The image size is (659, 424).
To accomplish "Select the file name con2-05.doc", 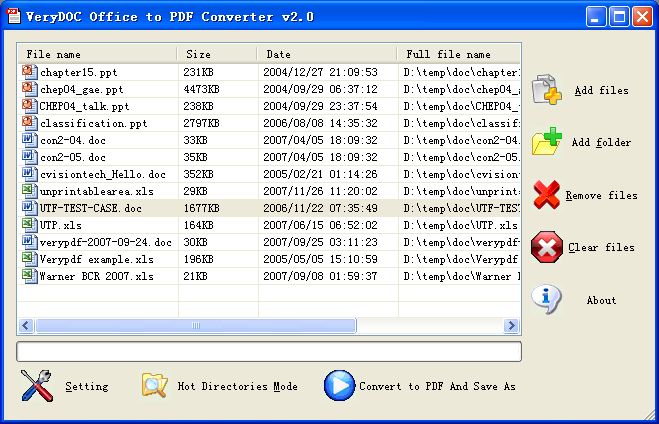I will coord(73,158).
